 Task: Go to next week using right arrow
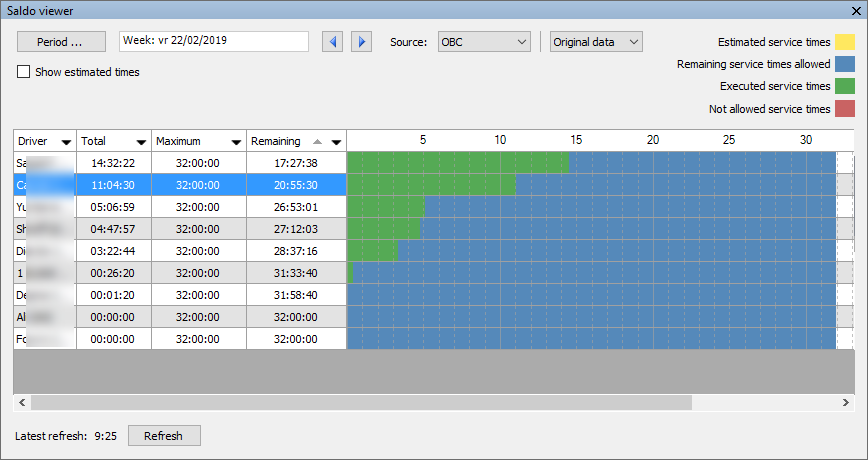tap(361, 42)
